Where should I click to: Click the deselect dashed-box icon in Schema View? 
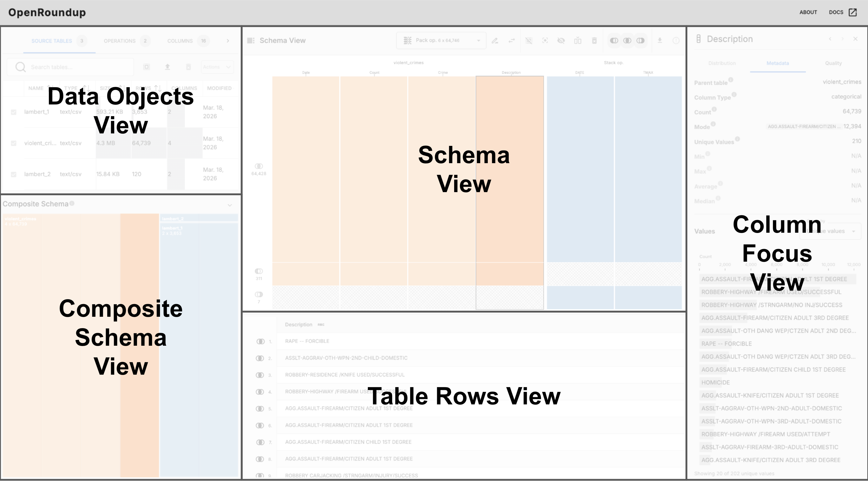[529, 41]
